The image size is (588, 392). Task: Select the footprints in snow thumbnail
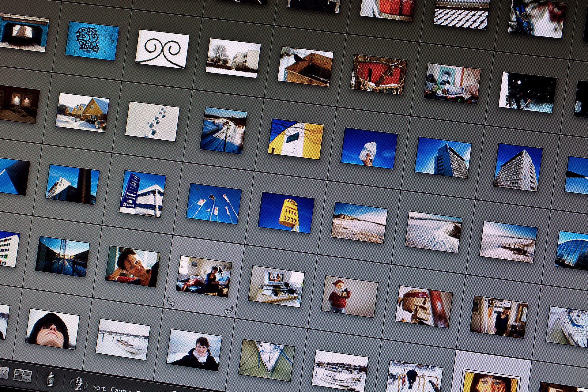[x=152, y=122]
